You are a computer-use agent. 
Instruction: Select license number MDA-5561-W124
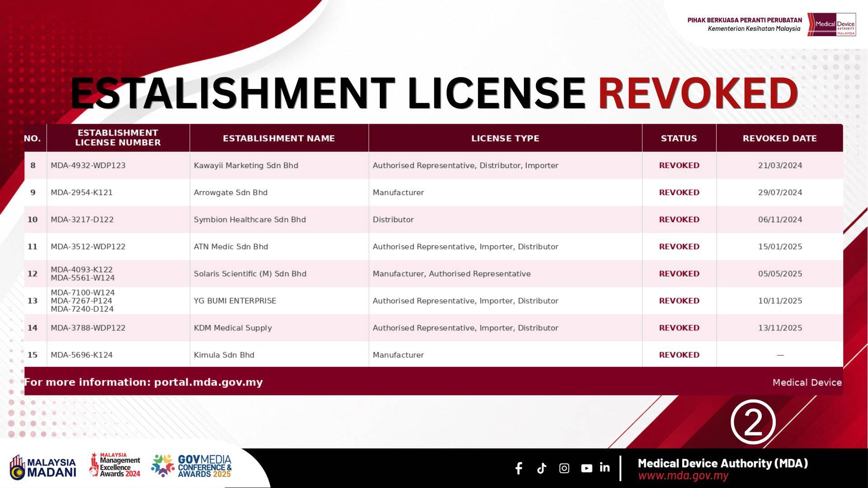point(83,278)
